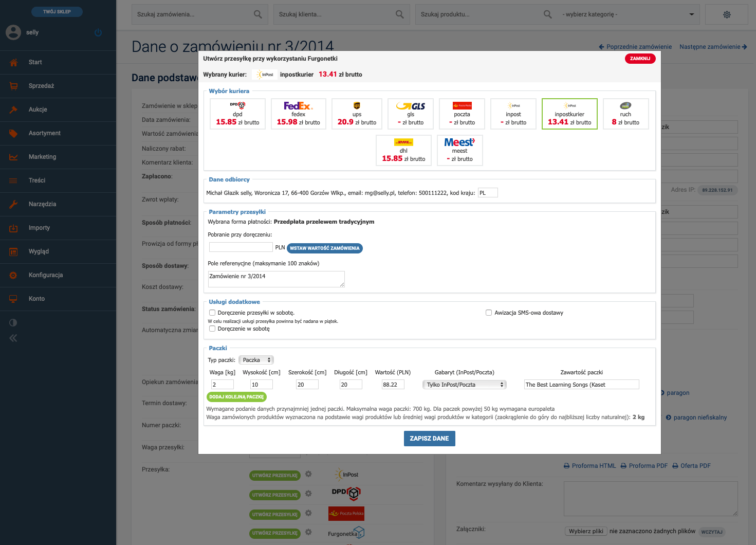Click ZAPISZ DANE button
The image size is (756, 545).
(x=430, y=439)
